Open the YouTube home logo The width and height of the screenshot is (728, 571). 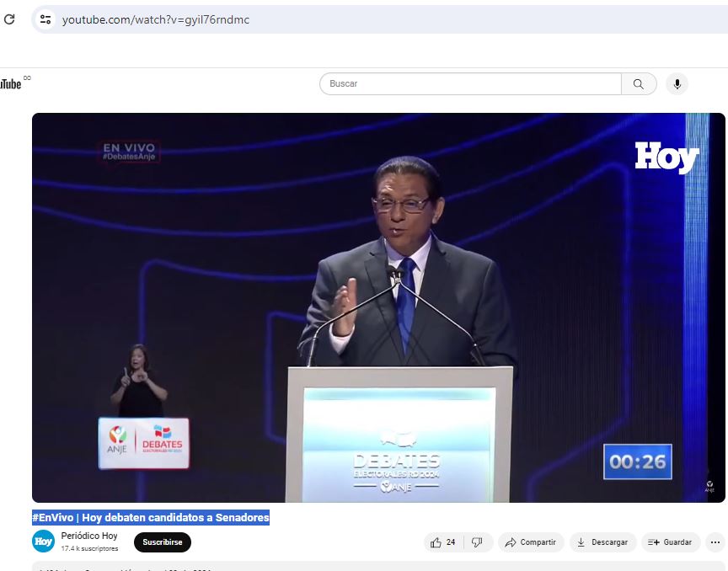14,83
